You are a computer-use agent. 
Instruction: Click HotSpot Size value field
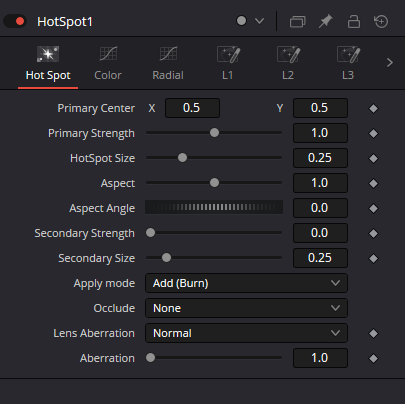(320, 158)
